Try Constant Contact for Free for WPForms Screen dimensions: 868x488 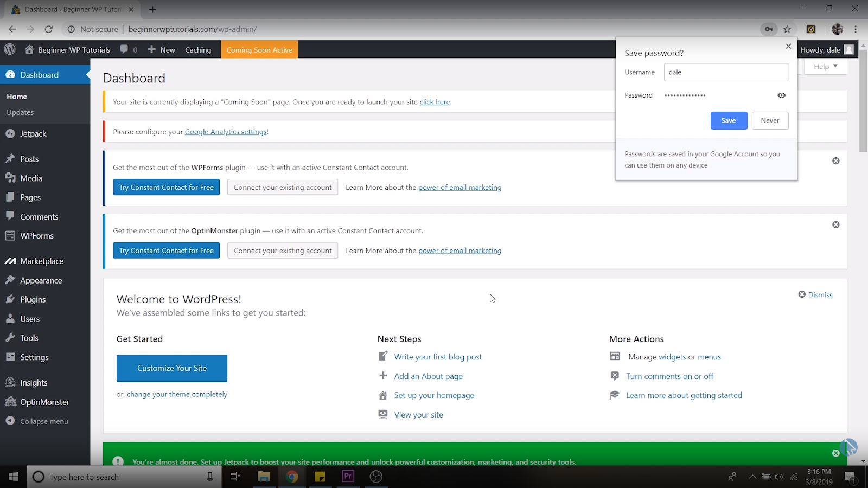pos(167,187)
